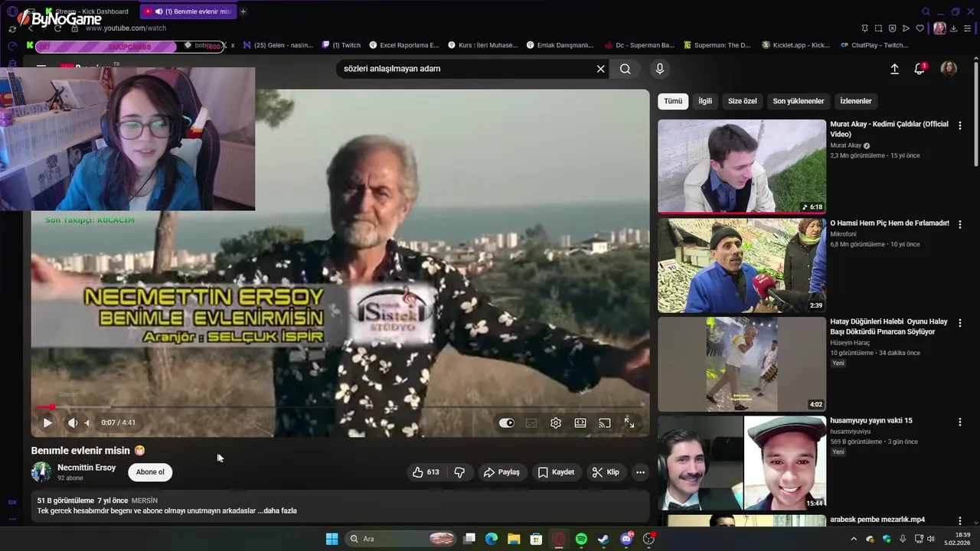Subscribe with Abone ol button
Image resolution: width=980 pixels, height=551 pixels.
(150, 472)
